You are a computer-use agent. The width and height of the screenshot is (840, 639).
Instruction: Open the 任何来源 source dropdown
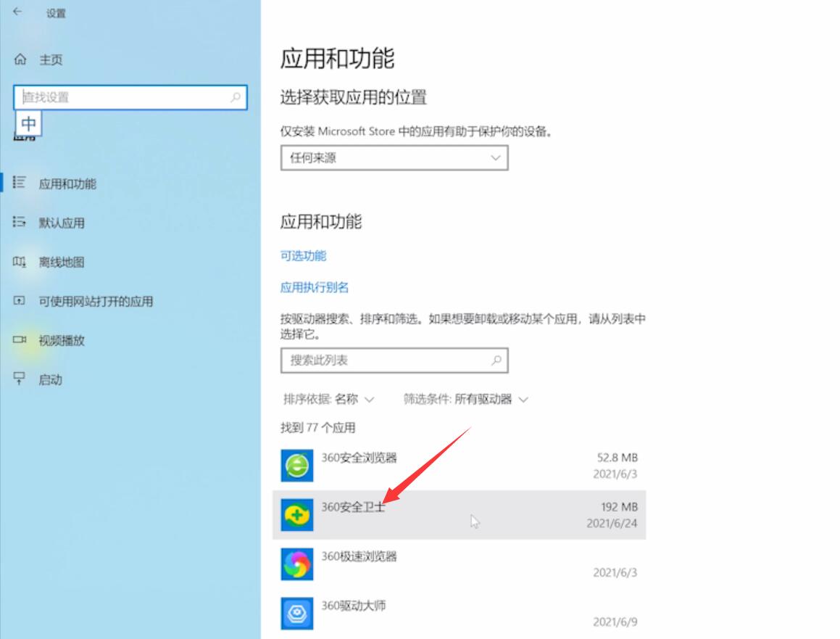pos(394,158)
